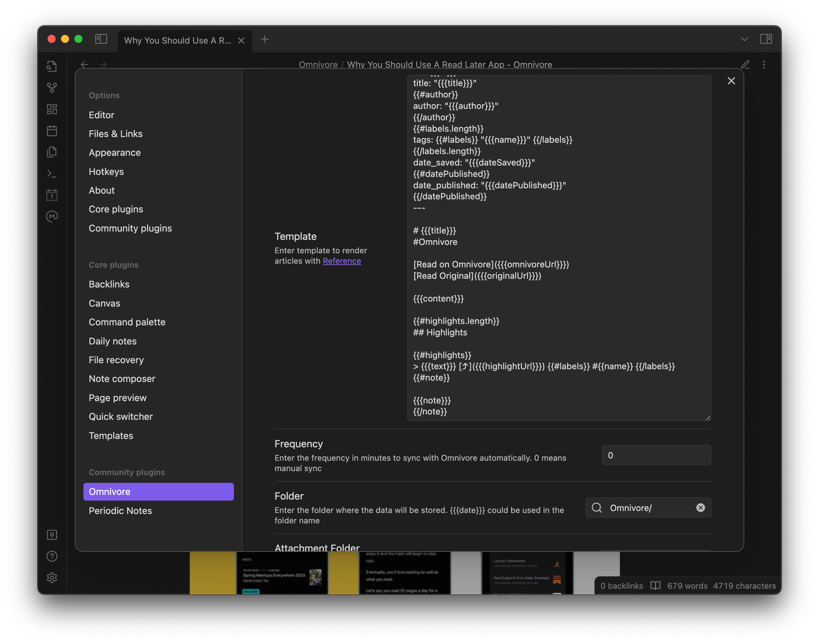This screenshot has width=819, height=644.
Task: Click inside the Template text area
Action: [x=559, y=247]
